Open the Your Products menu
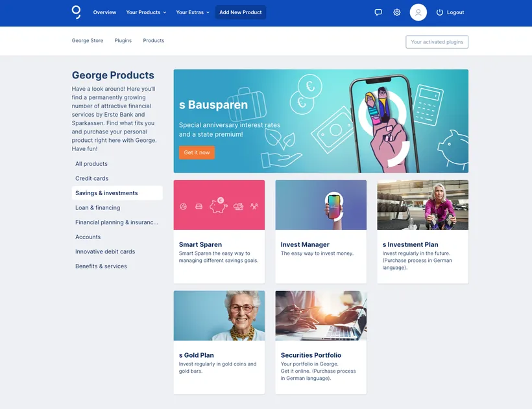The height and width of the screenshot is (409, 532). [x=146, y=12]
